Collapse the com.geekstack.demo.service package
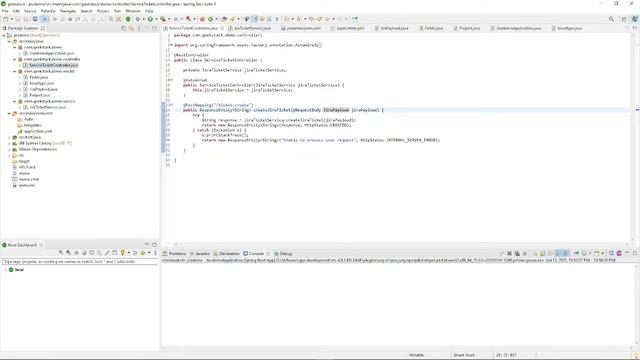 pyautogui.click(x=15, y=101)
